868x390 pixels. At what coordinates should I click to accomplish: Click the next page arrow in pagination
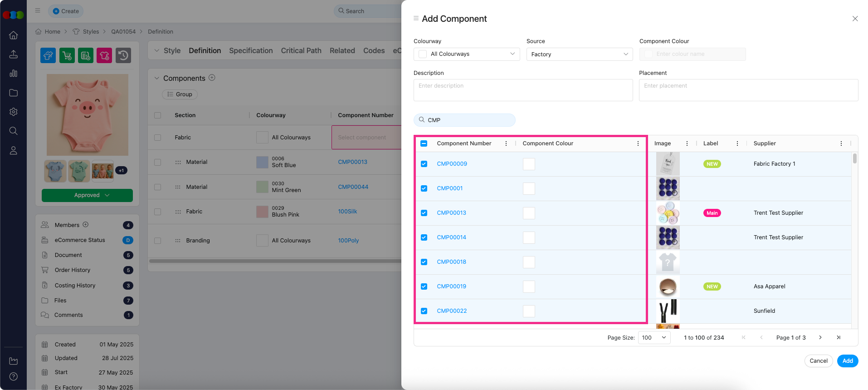click(820, 337)
